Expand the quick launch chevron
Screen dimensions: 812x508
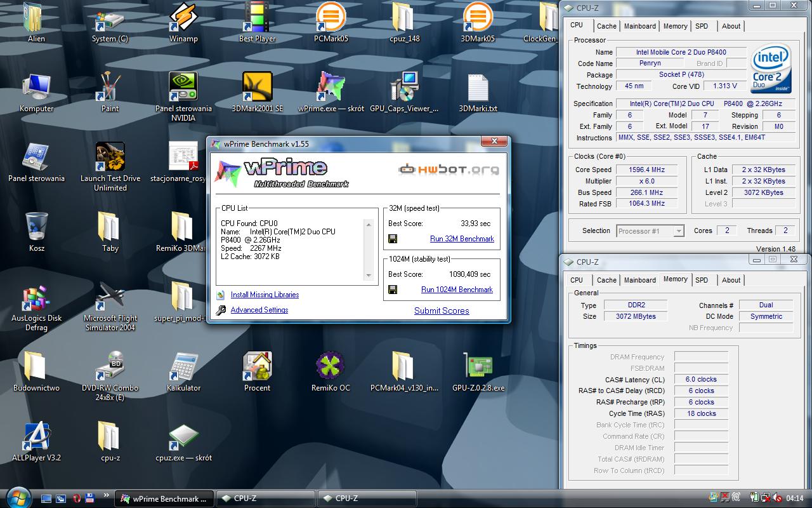(x=106, y=496)
